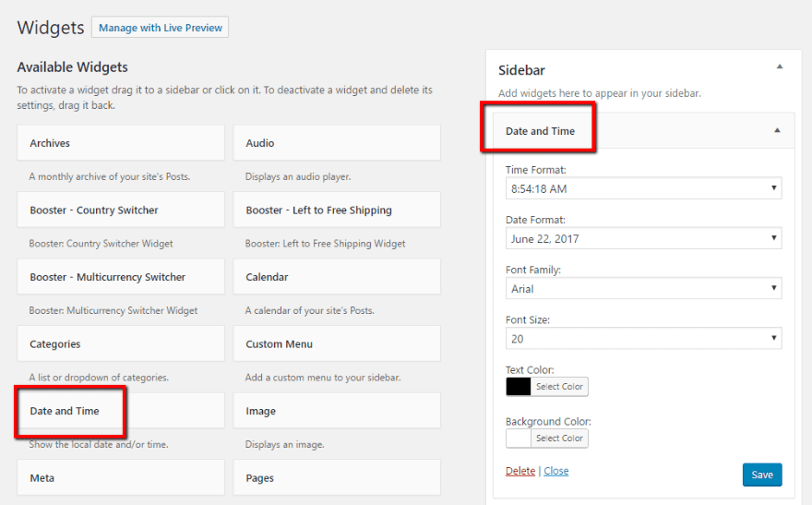Collapse the Sidebar panel arrow
The width and height of the screenshot is (812, 505).
click(779, 66)
